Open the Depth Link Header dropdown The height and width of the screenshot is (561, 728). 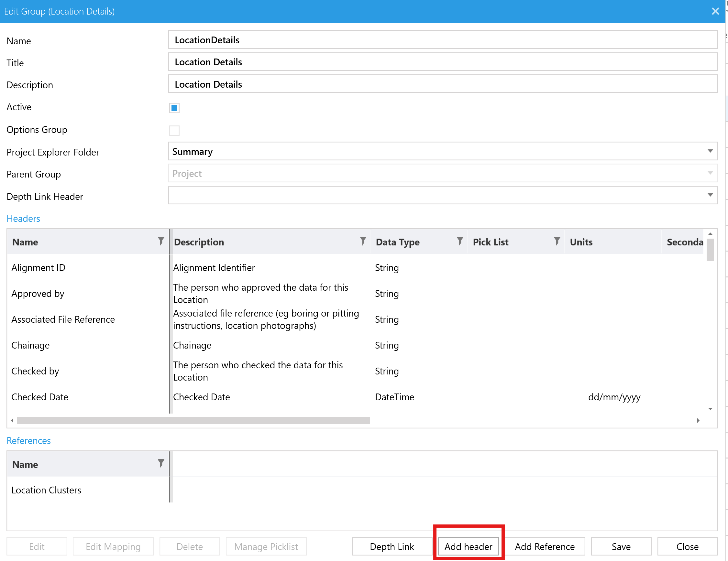click(710, 195)
